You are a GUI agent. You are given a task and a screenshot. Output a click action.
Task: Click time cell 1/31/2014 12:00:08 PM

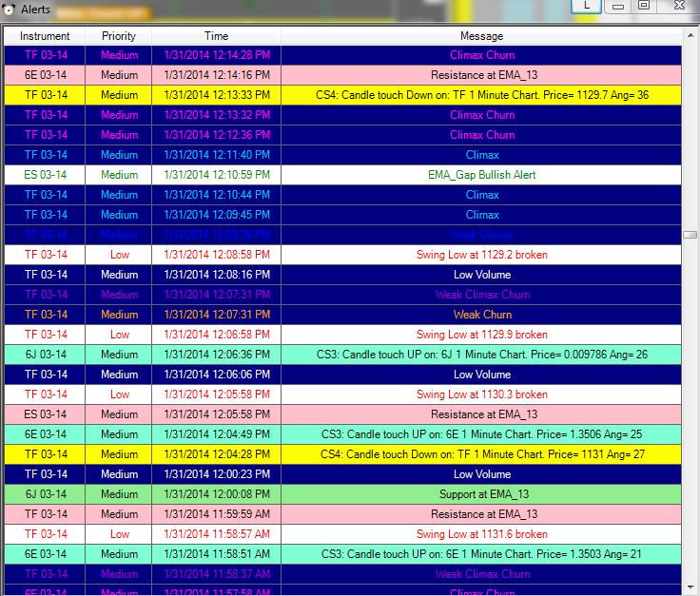tap(217, 494)
